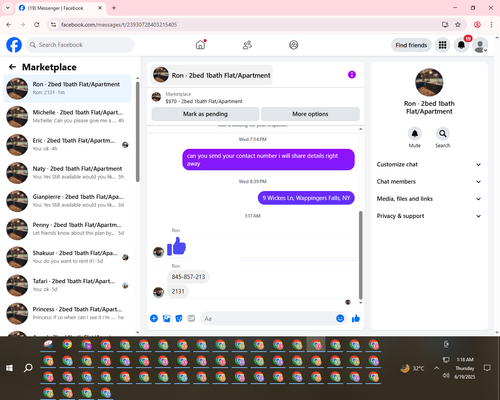Open the volume icon in system tray

(446, 376)
